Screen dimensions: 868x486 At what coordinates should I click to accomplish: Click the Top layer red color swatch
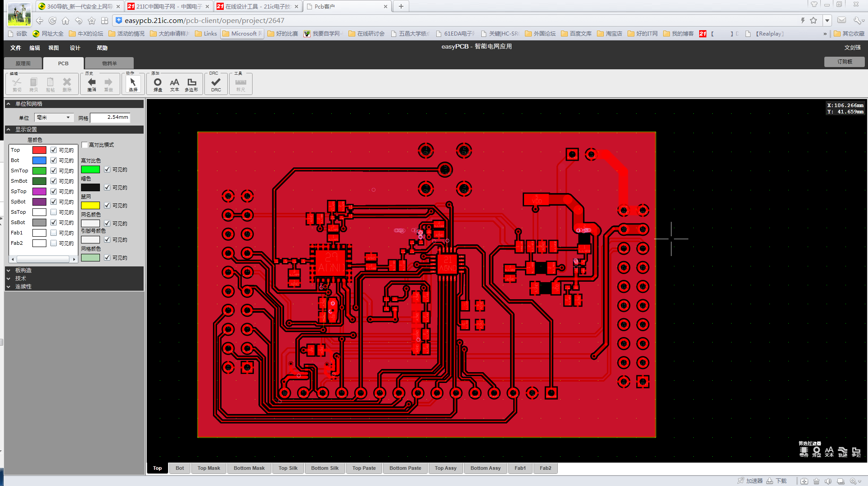point(39,150)
